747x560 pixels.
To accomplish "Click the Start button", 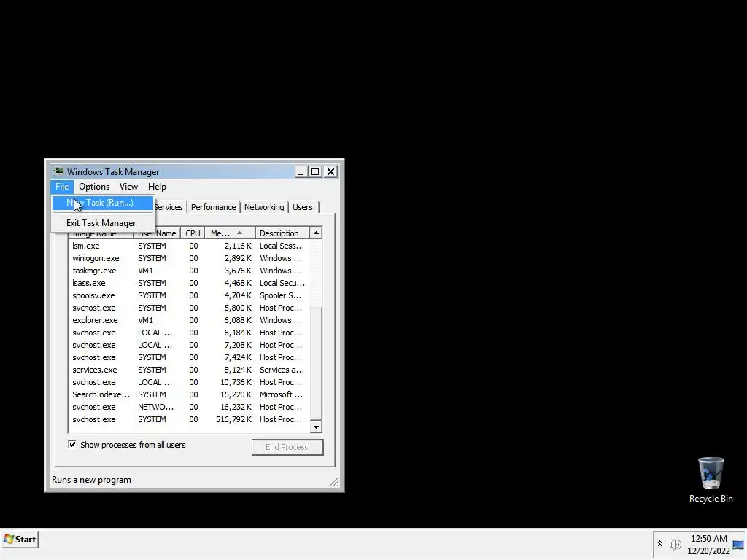I will (20, 540).
